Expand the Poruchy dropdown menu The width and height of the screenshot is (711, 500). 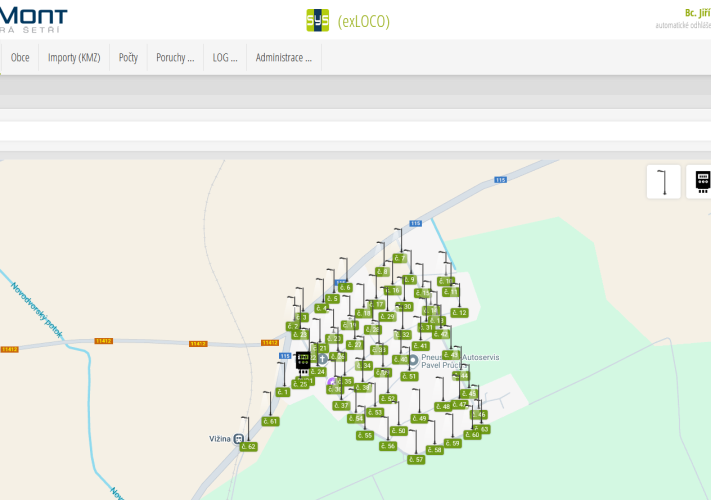click(175, 58)
